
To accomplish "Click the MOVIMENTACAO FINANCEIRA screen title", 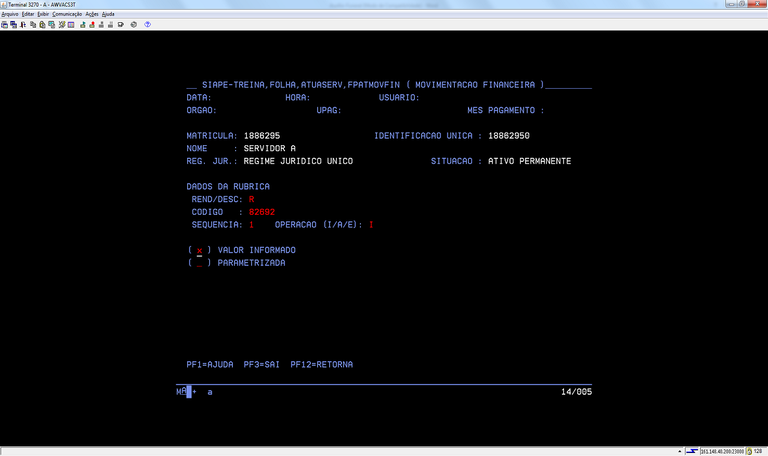I will coord(475,85).
